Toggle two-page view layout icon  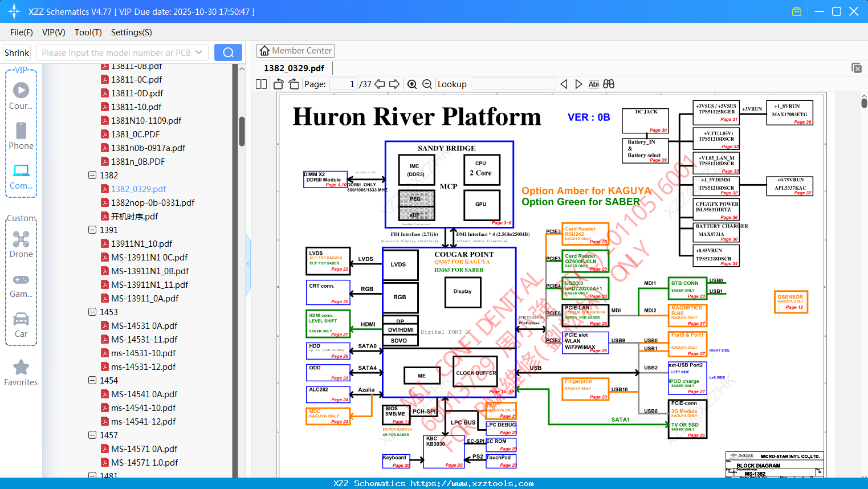[x=261, y=84]
